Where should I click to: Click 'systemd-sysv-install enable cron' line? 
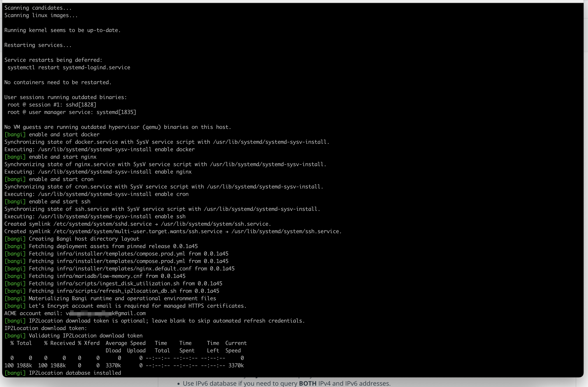point(96,194)
